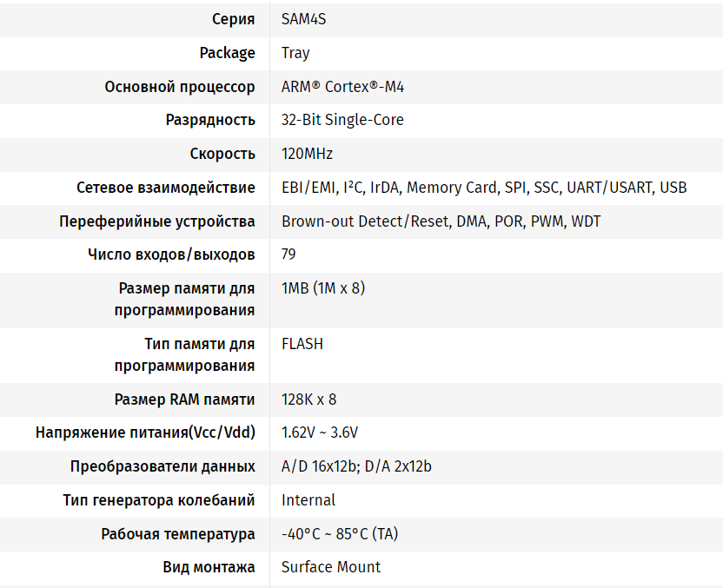Image resolution: width=723 pixels, height=588 pixels.
Task: Click the 1MB (1M x 8) value
Action: (x=323, y=288)
